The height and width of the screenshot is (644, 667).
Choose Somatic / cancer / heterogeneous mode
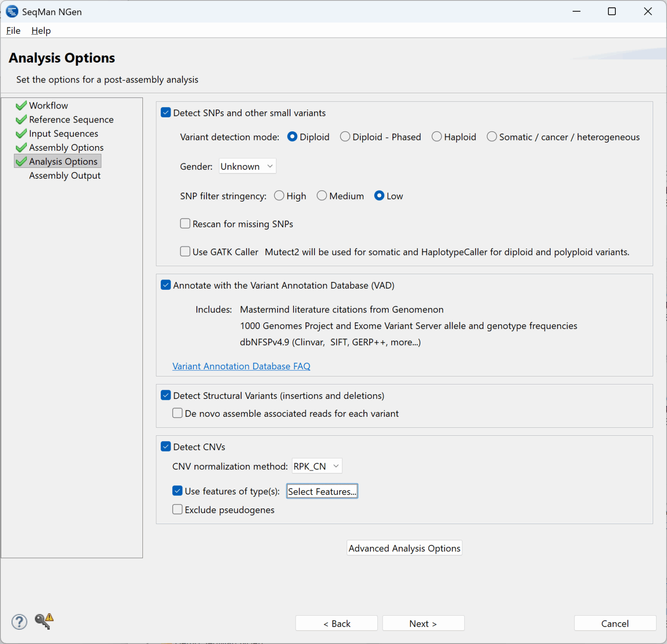point(492,137)
